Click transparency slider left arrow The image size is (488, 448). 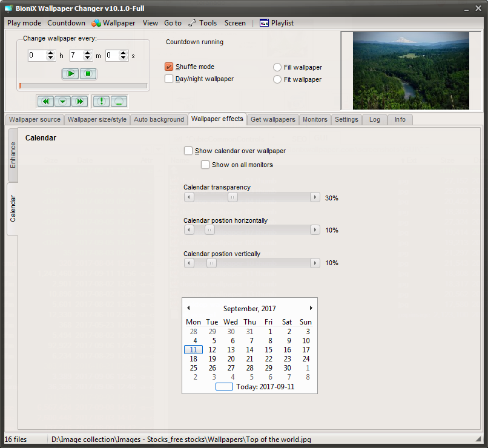click(189, 197)
